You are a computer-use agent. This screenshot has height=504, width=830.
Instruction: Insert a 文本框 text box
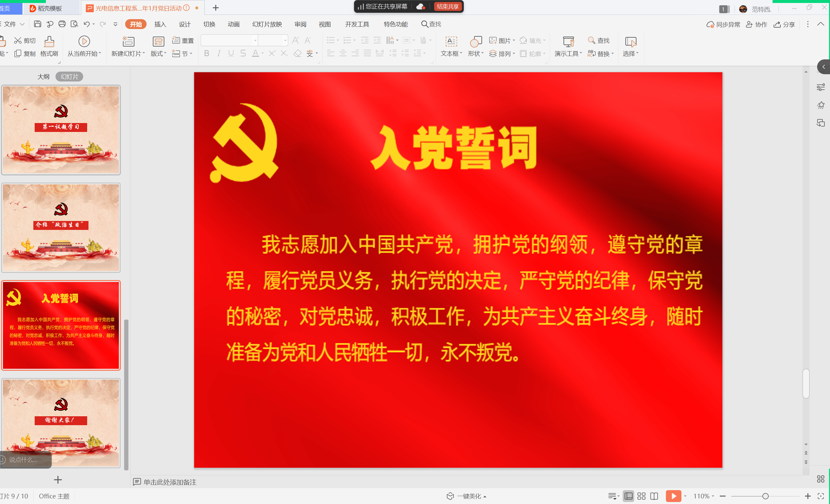coord(451,47)
